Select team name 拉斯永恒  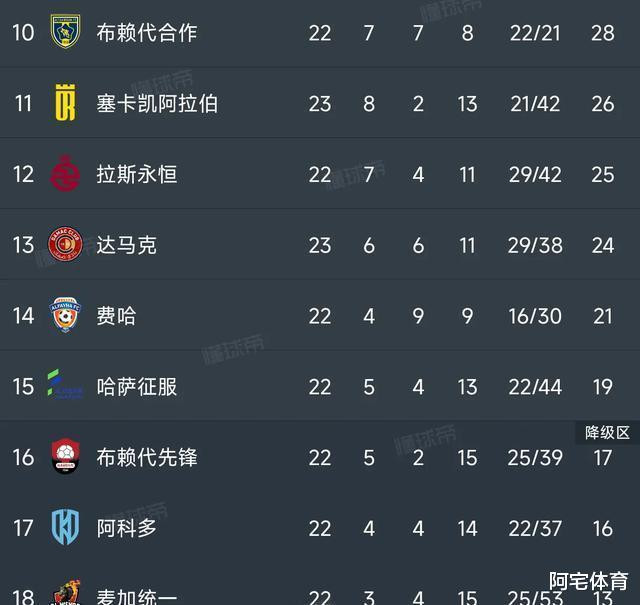pyautogui.click(x=137, y=174)
